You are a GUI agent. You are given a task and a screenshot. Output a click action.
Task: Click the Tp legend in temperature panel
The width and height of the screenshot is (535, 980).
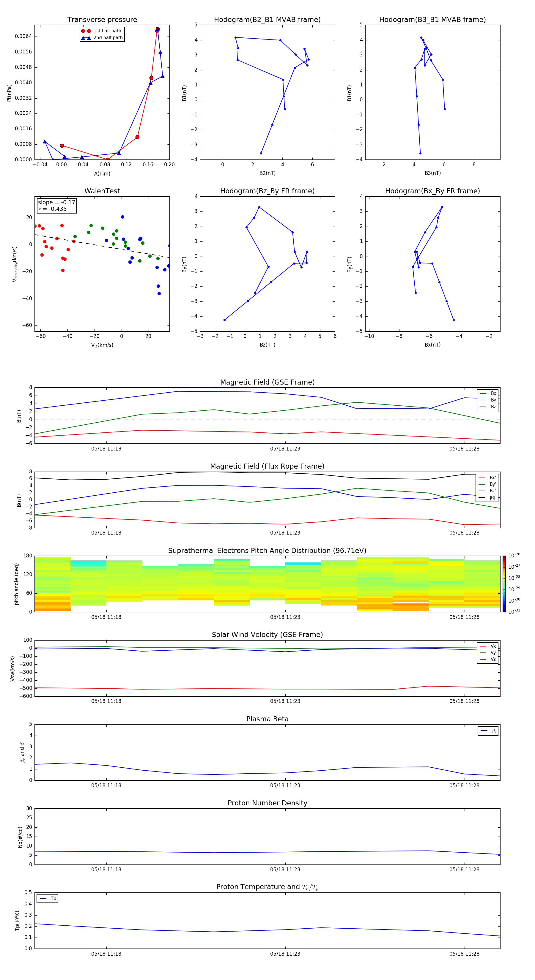48,899
